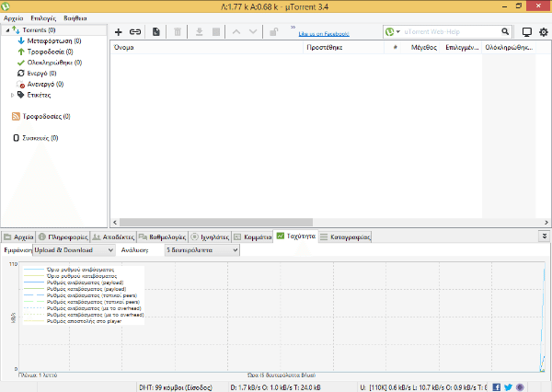Click the Stop Torrent square icon
The width and height of the screenshot is (552, 392).
pos(216,32)
